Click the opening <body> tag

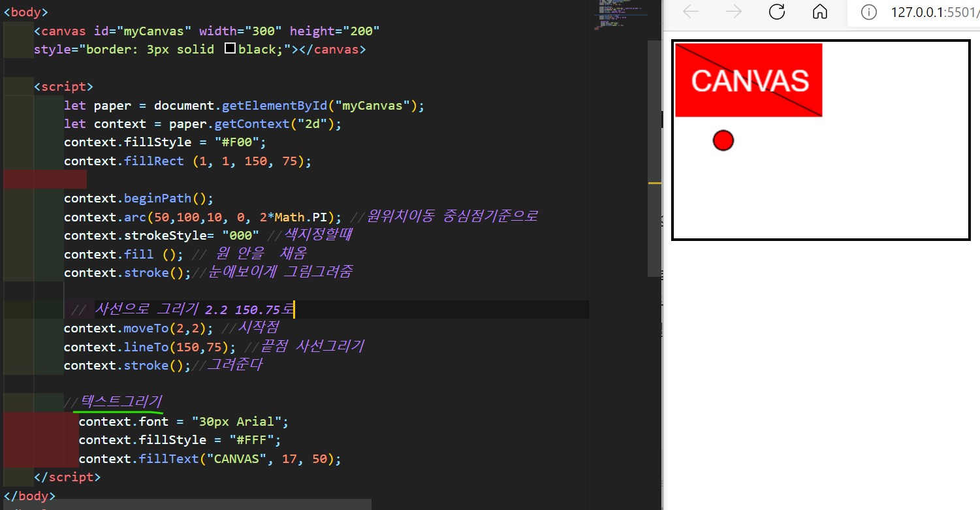click(26, 12)
